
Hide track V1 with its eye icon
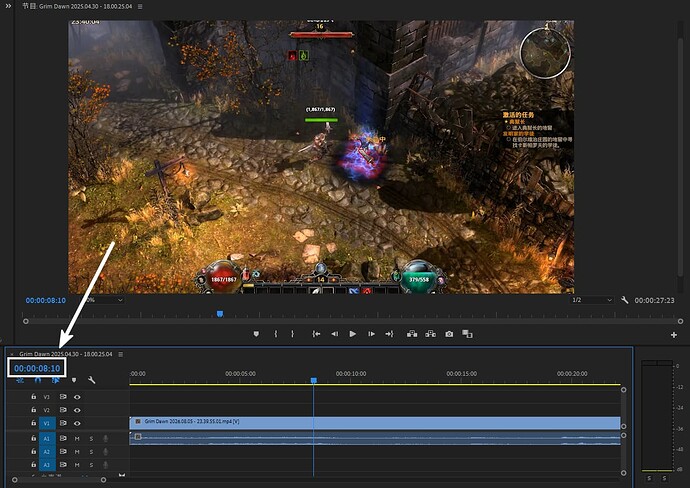click(x=77, y=423)
